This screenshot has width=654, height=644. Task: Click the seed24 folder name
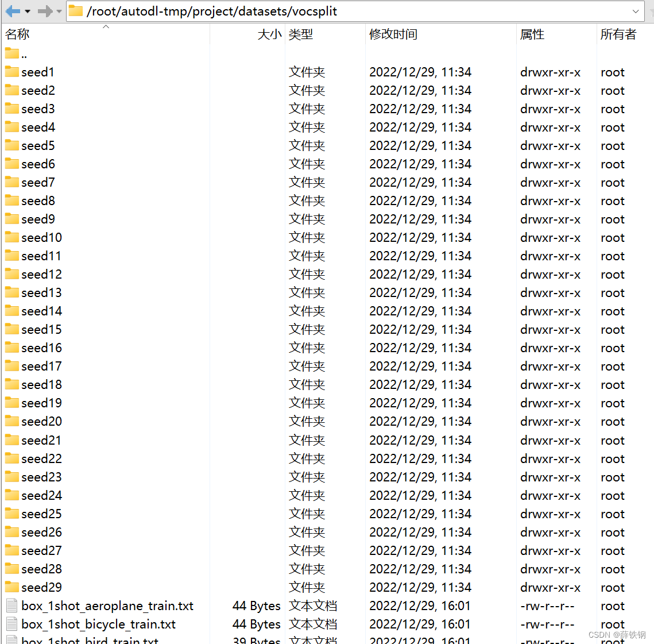42,495
